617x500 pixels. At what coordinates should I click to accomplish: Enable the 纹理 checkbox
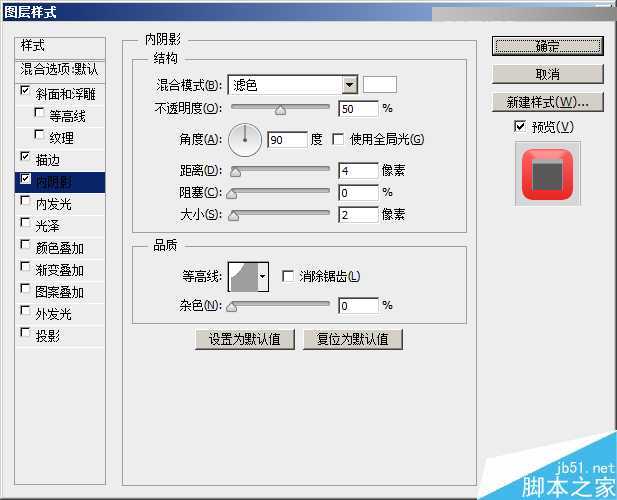point(39,135)
